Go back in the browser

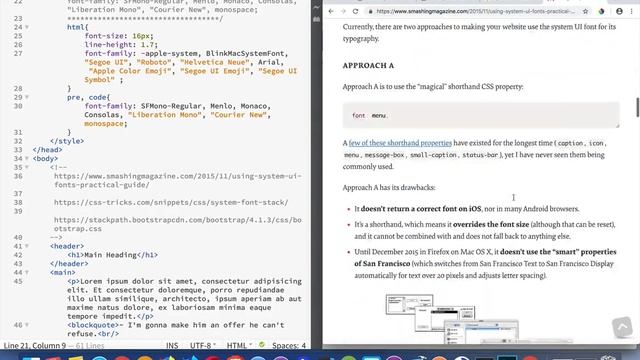[x=331, y=11]
